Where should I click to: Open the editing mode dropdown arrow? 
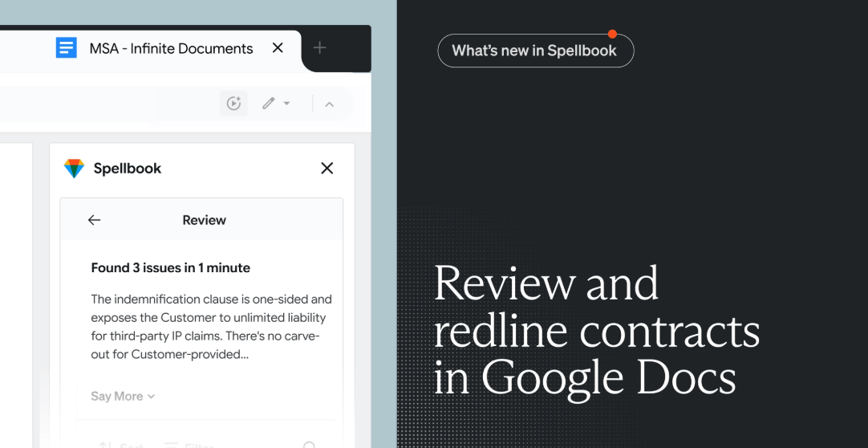click(x=286, y=104)
